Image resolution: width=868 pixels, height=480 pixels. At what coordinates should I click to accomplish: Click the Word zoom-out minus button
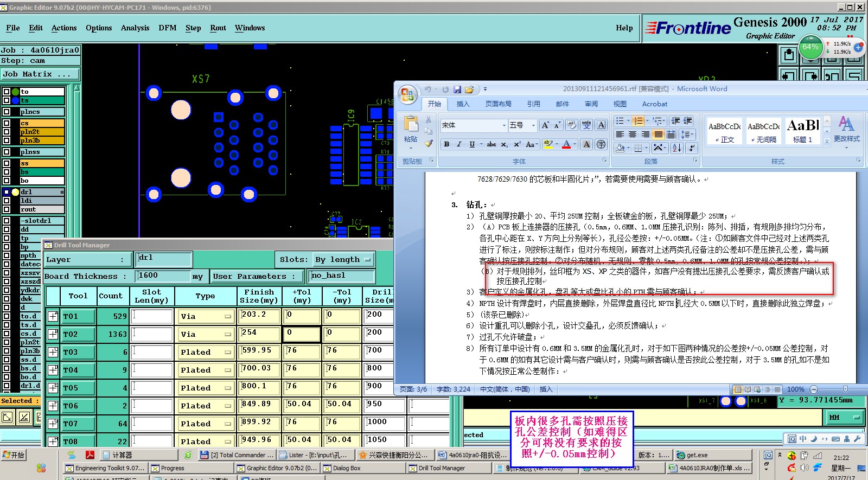tap(813, 389)
